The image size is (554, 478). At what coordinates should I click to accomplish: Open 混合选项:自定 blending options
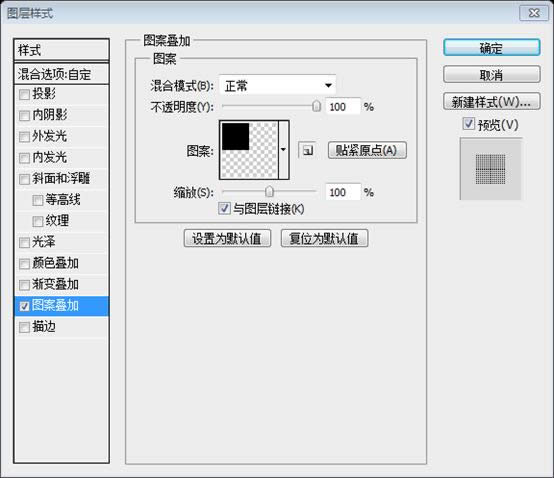61,74
